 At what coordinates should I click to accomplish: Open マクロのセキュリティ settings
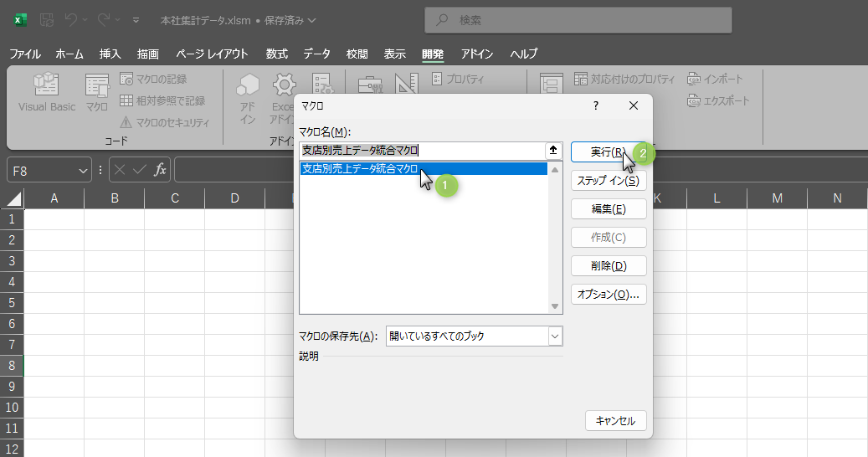point(126,122)
